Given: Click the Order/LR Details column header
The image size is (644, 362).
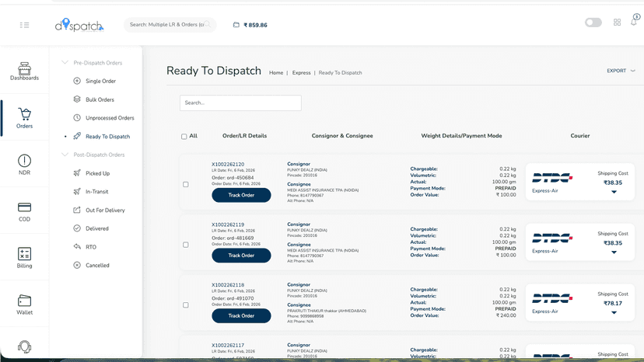Looking at the screenshot, I should (244, 135).
